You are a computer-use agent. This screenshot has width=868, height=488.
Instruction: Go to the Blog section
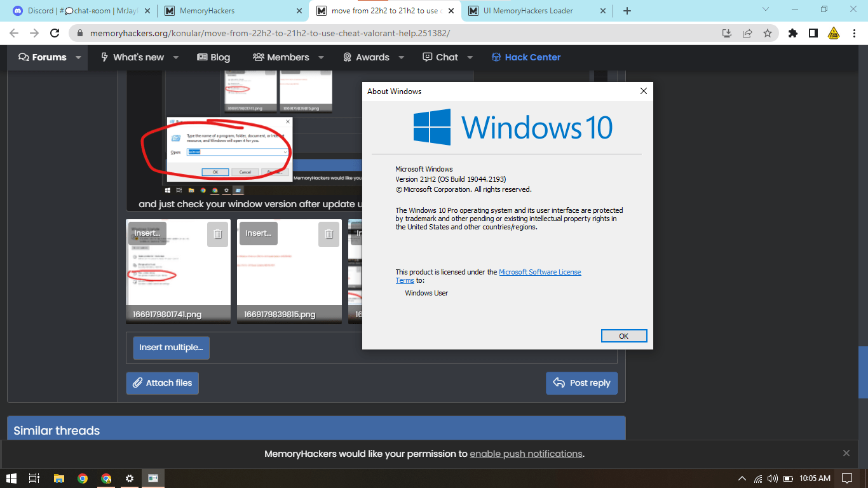(214, 57)
